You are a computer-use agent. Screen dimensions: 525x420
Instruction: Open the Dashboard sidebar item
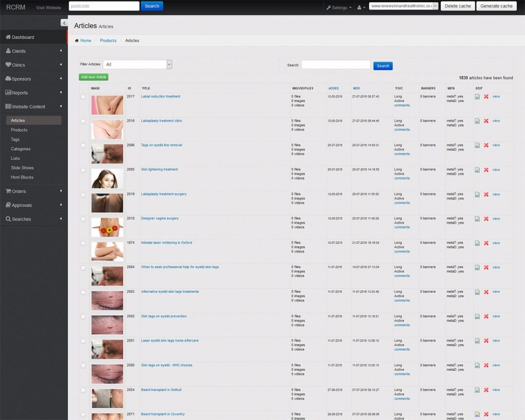[x=33, y=37]
